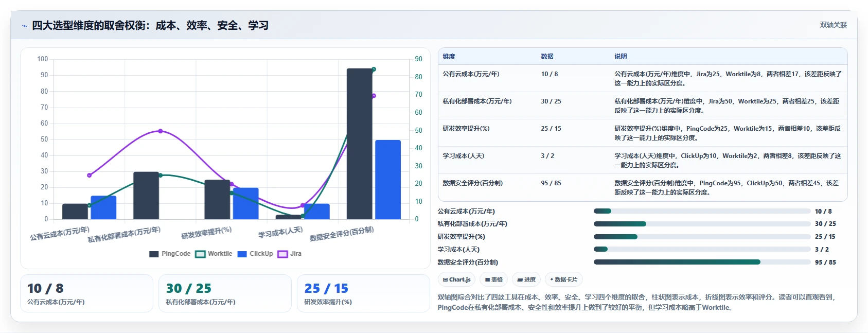Click x-axis label 研发效率提升(%)

click(206, 233)
